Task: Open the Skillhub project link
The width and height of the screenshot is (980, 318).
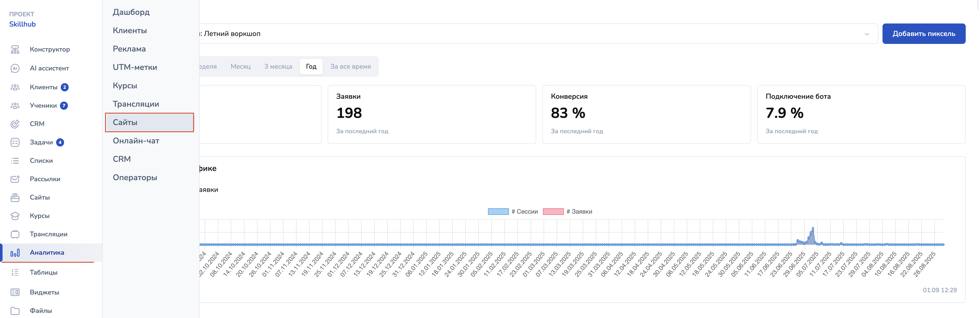Action: point(22,24)
